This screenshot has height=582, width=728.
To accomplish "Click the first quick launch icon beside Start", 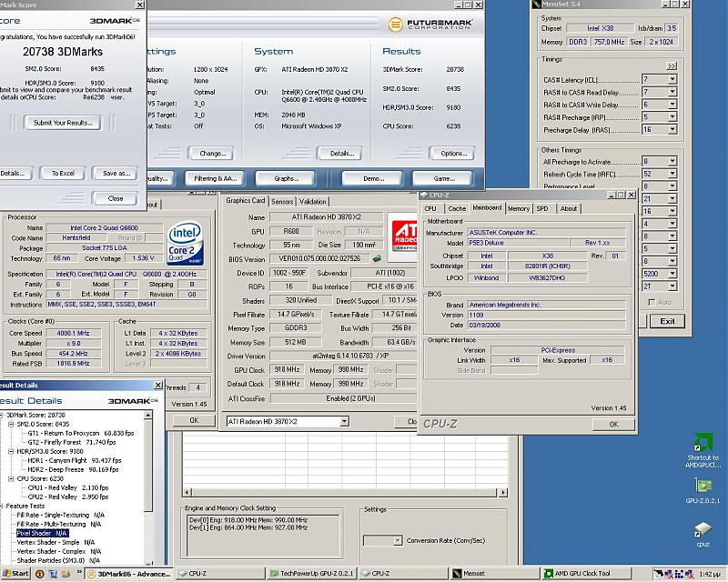I will point(39,574).
